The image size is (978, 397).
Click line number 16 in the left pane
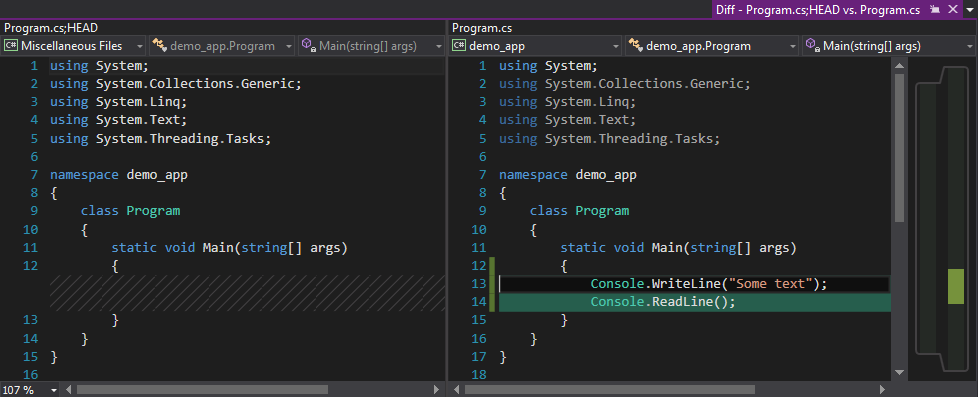click(x=31, y=375)
